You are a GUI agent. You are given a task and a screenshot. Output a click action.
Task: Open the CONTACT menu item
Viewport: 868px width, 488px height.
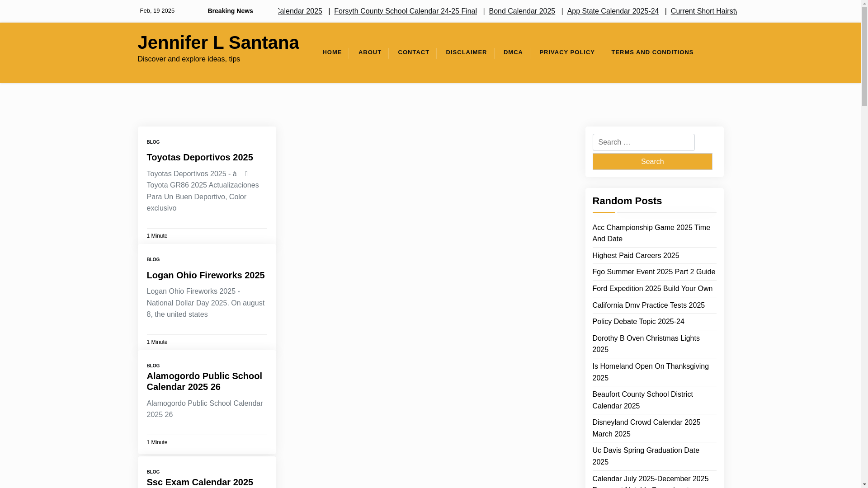click(413, 52)
